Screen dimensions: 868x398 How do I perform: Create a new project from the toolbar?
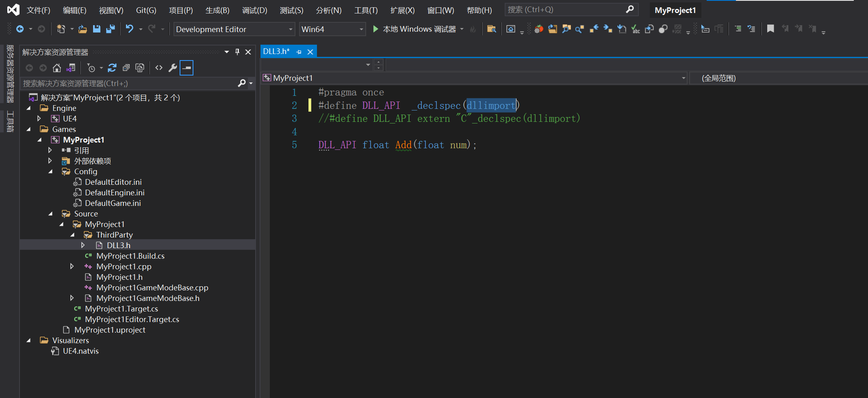click(x=61, y=29)
